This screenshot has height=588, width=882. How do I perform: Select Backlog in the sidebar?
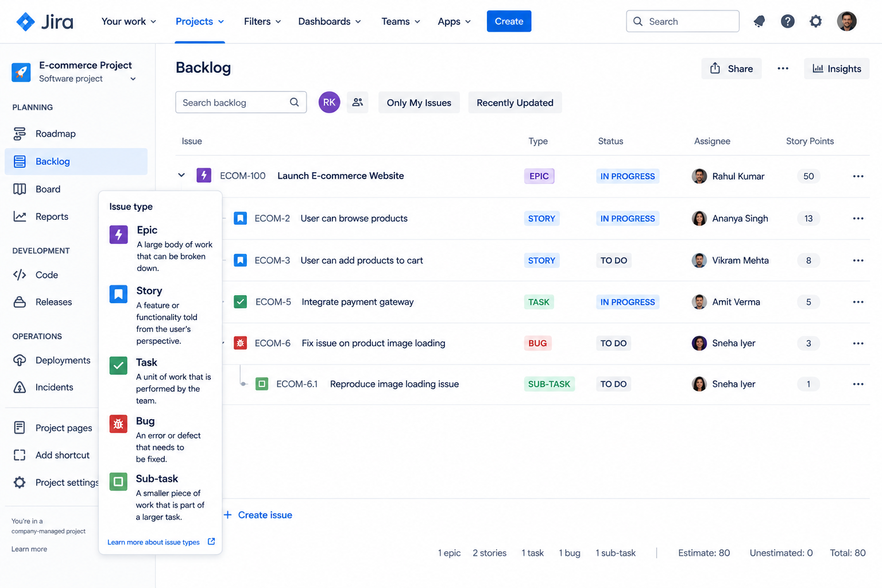click(76, 161)
